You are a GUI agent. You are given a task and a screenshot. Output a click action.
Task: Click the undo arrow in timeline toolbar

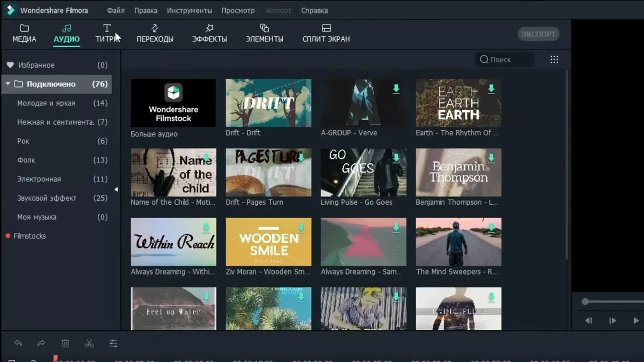tap(18, 343)
